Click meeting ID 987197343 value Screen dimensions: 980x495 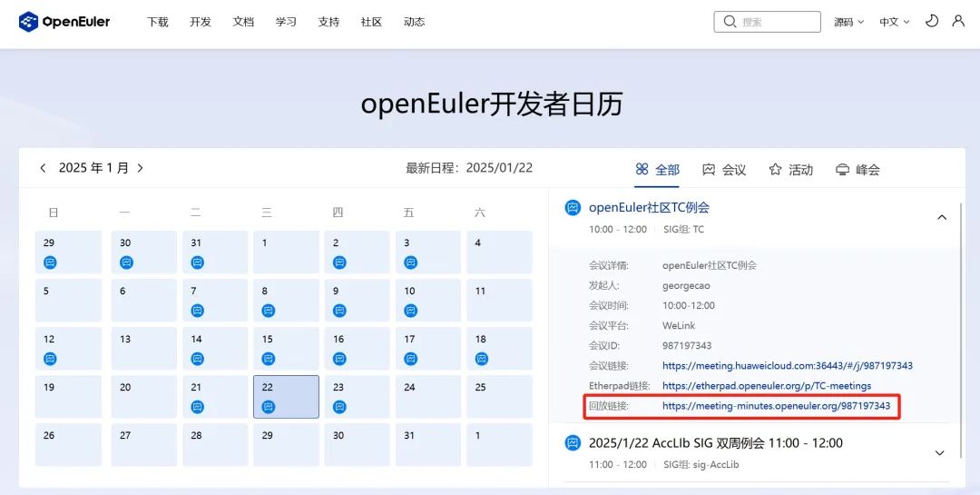(687, 345)
